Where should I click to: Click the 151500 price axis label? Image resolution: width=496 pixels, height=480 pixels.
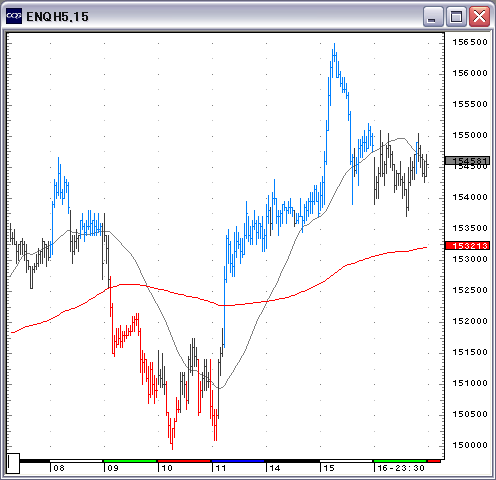[470, 352]
